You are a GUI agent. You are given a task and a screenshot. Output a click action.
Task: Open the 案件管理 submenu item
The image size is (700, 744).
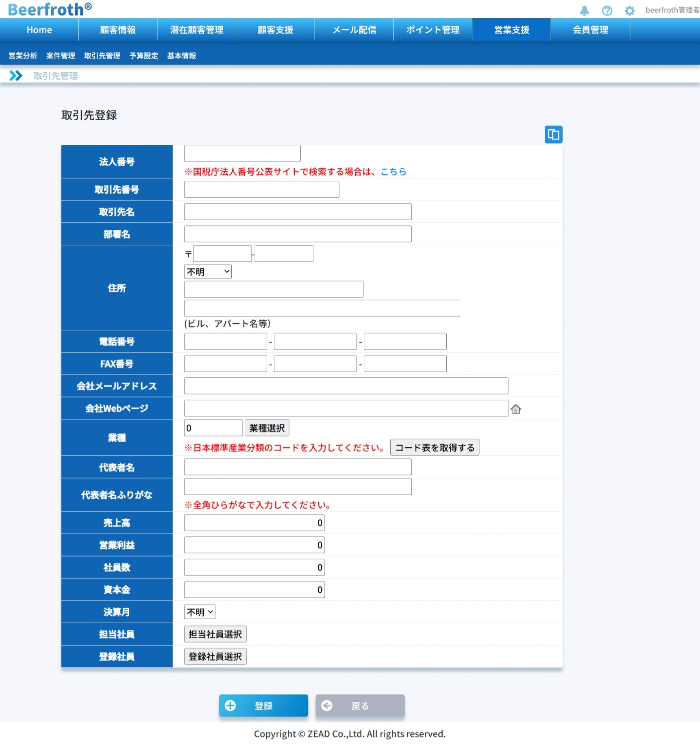pyautogui.click(x=61, y=56)
